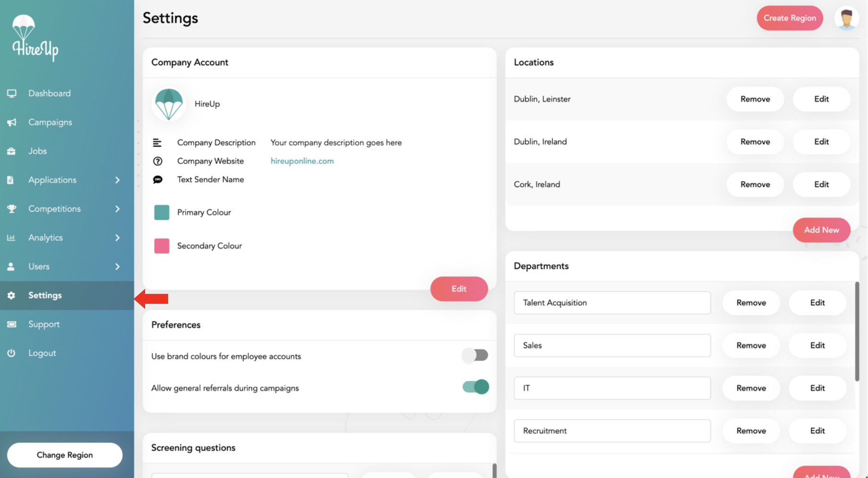
Task: Click the Primary Colour swatch
Action: click(x=161, y=212)
